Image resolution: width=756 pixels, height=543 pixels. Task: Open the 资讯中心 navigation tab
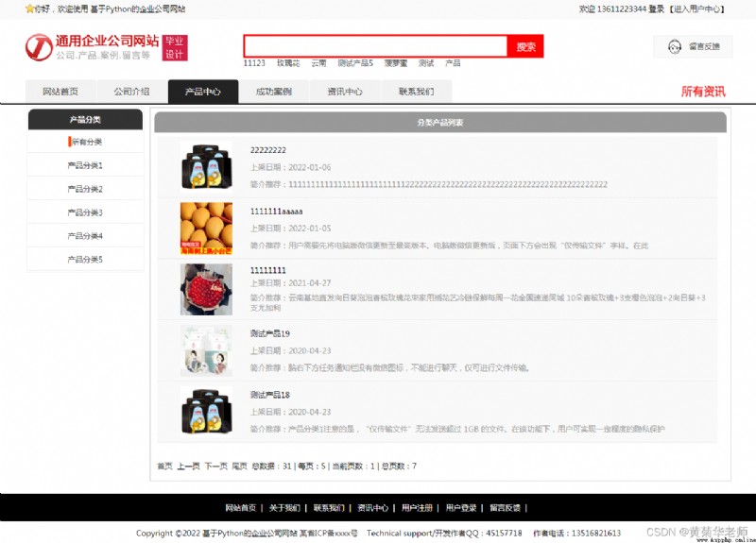(x=345, y=91)
